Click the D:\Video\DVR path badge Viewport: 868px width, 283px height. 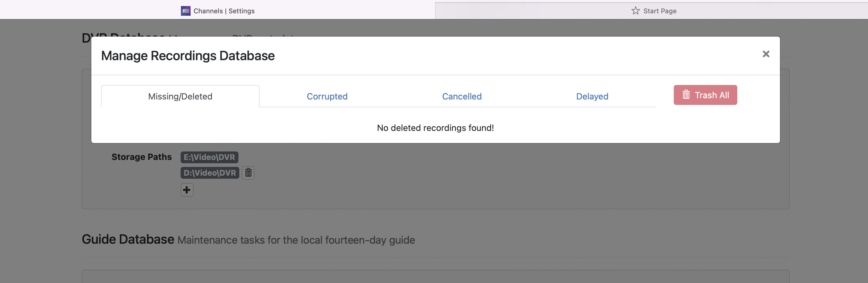[210, 173]
